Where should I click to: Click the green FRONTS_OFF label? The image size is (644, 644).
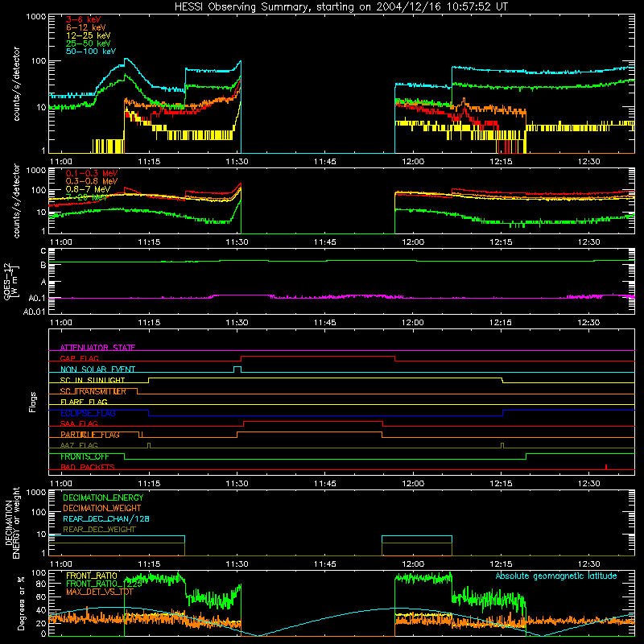85,456
